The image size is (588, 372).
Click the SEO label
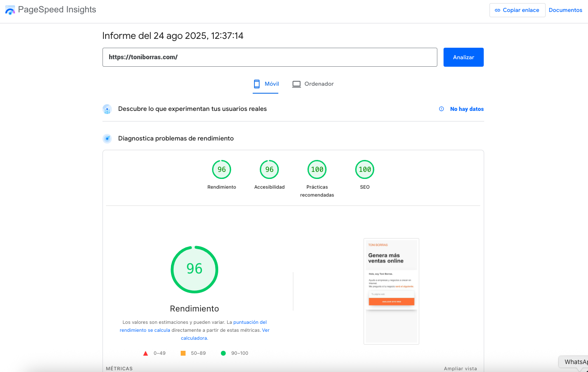(x=365, y=187)
